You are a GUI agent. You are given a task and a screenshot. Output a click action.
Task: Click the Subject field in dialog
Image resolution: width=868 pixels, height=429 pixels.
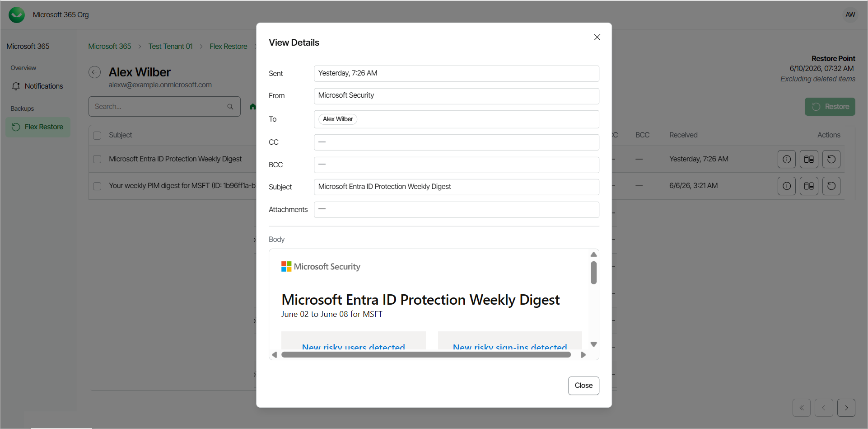coord(457,187)
